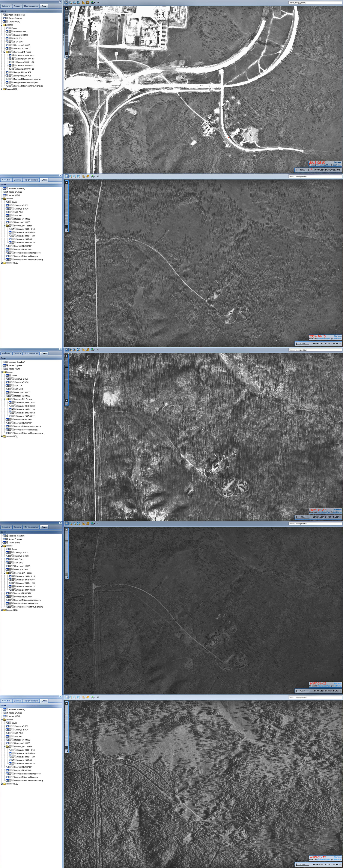Click zoom-out magnifier in the 2013-05-03 view toolbar
The width and height of the screenshot is (343, 868).
click(x=74, y=2)
